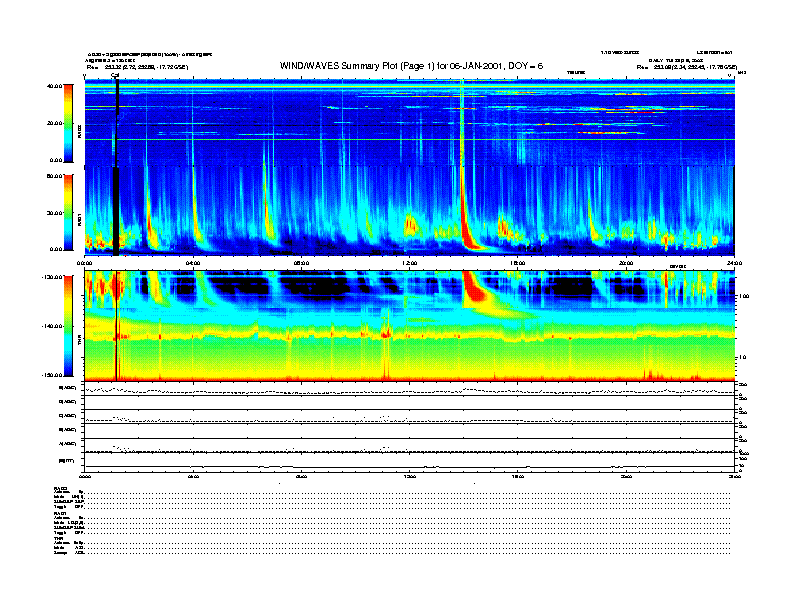Click the 10 label on the TNR right axis
This screenshot has width=792, height=612.
point(742,358)
